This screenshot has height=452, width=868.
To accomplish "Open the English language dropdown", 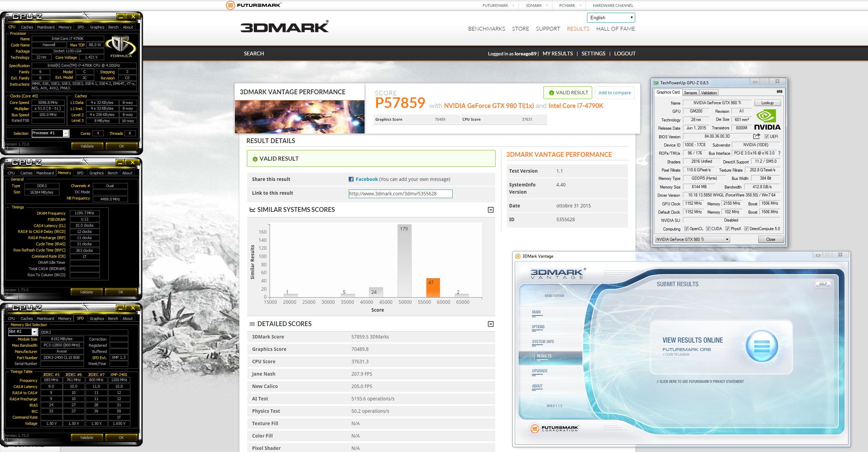I will pos(611,18).
